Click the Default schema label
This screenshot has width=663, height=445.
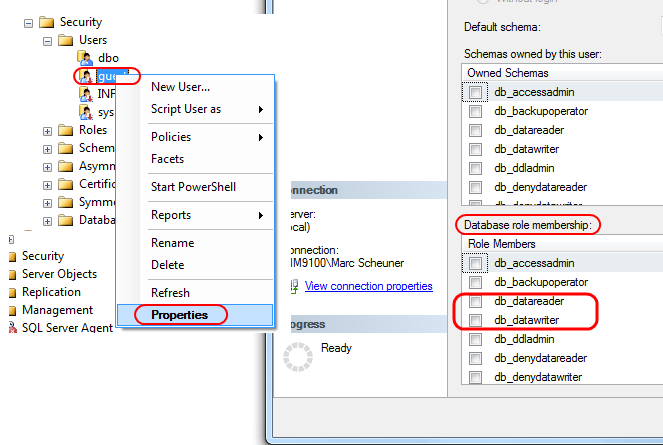[x=502, y=27]
